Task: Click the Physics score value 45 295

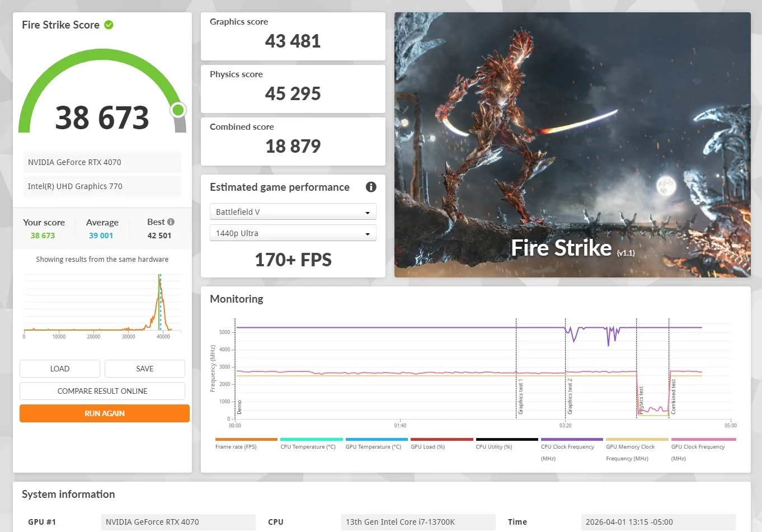Action: (293, 93)
